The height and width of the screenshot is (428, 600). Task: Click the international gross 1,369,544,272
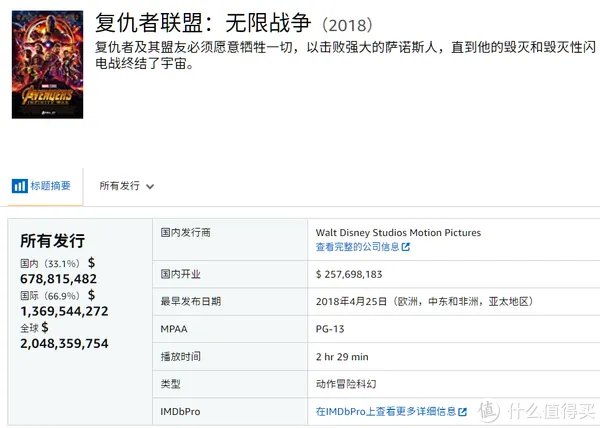pos(64,311)
